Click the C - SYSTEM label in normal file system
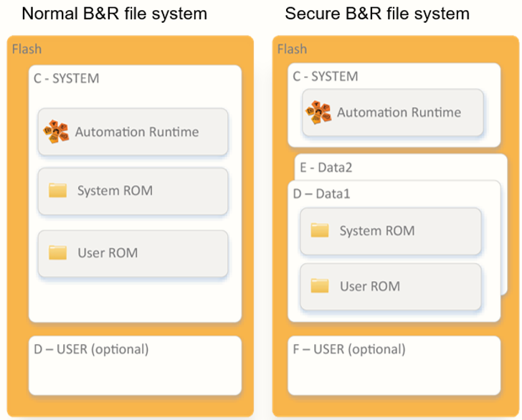This screenshot has height=420, width=522. [67, 79]
